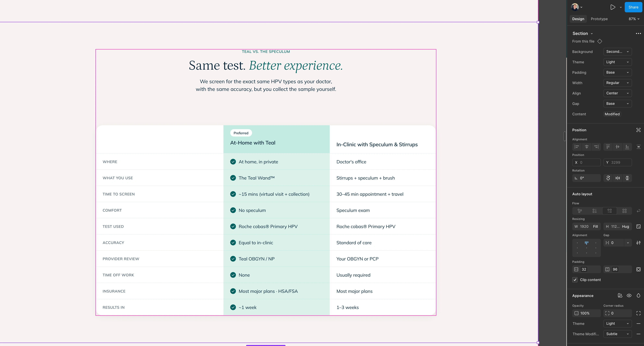Toggle constrain proportions icon beside Resizing
Screen dimensions: 644x346
point(638,227)
